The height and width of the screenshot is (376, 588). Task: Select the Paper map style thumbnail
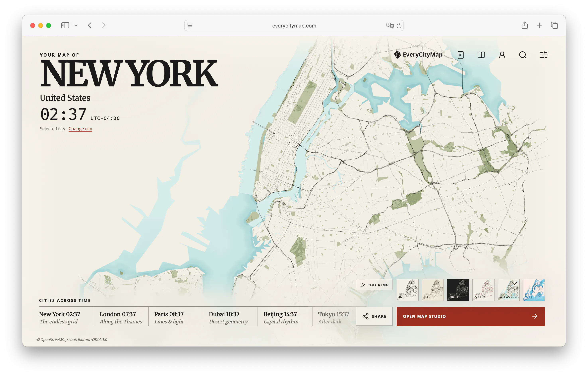tap(433, 290)
